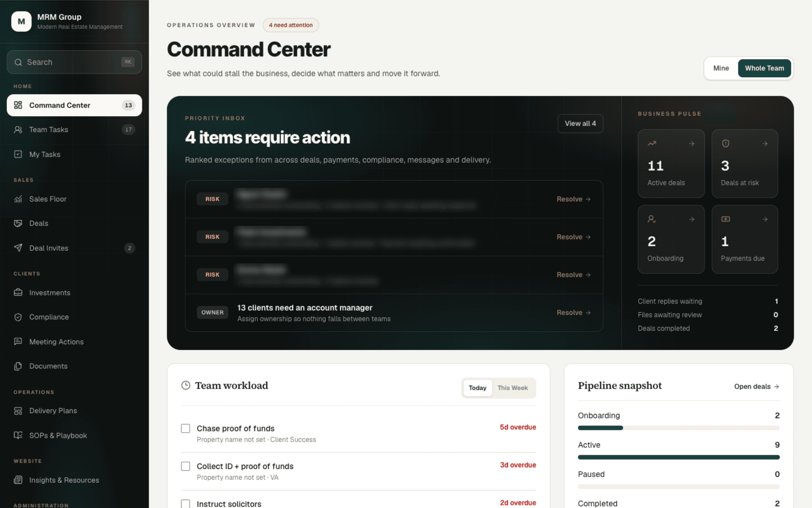
Task: Open My Tasks checklist icon
Action: (18, 154)
